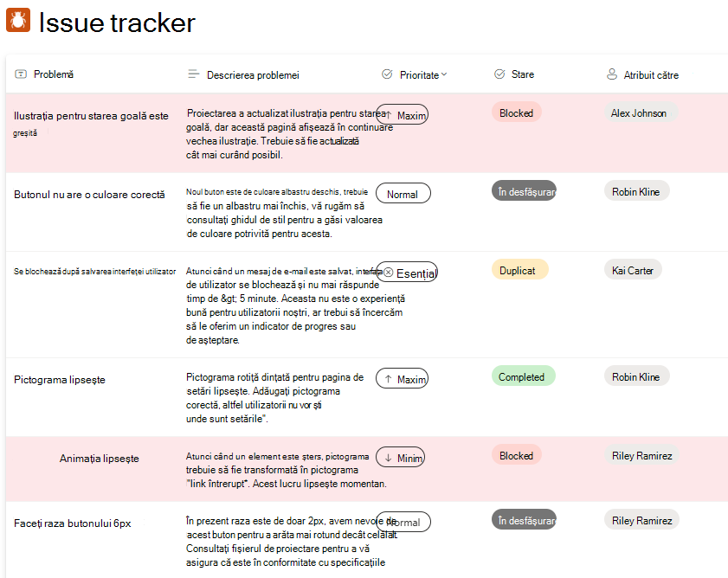The width and height of the screenshot is (728, 578).
Task: Click the check-circle icon beside Prioritate
Action: [387, 74]
